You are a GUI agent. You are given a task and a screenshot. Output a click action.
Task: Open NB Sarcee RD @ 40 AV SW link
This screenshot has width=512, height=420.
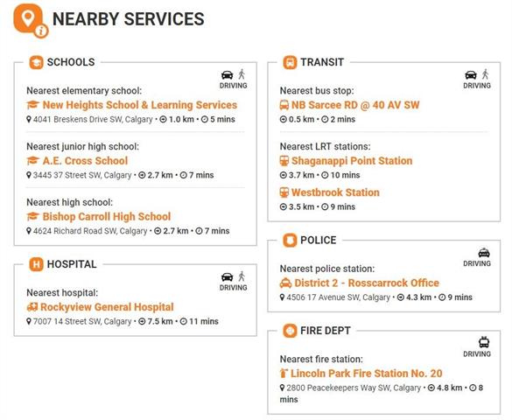point(355,105)
